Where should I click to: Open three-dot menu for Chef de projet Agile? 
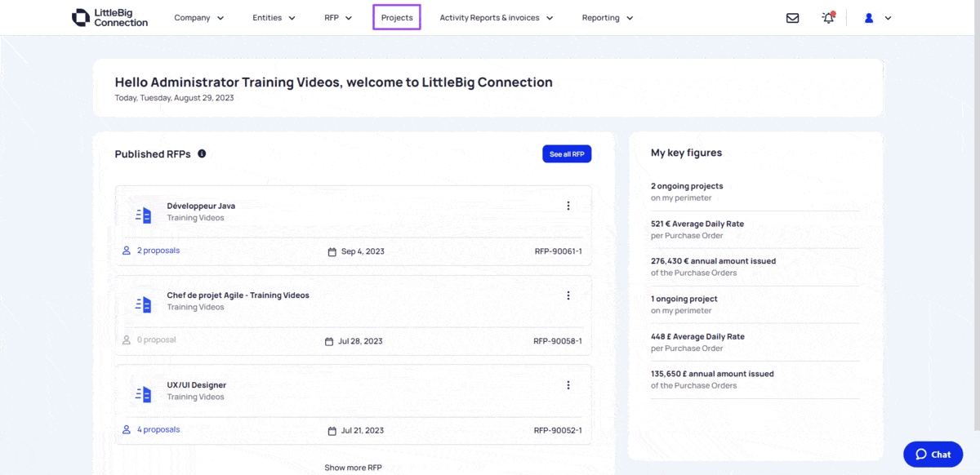tap(568, 295)
